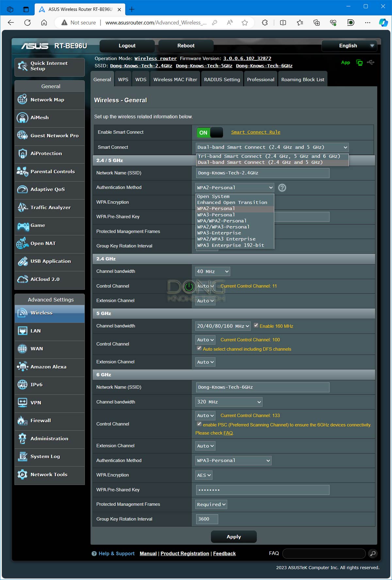Screen dimensions: 392x580
Task: Open the System Log
Action: click(50, 457)
